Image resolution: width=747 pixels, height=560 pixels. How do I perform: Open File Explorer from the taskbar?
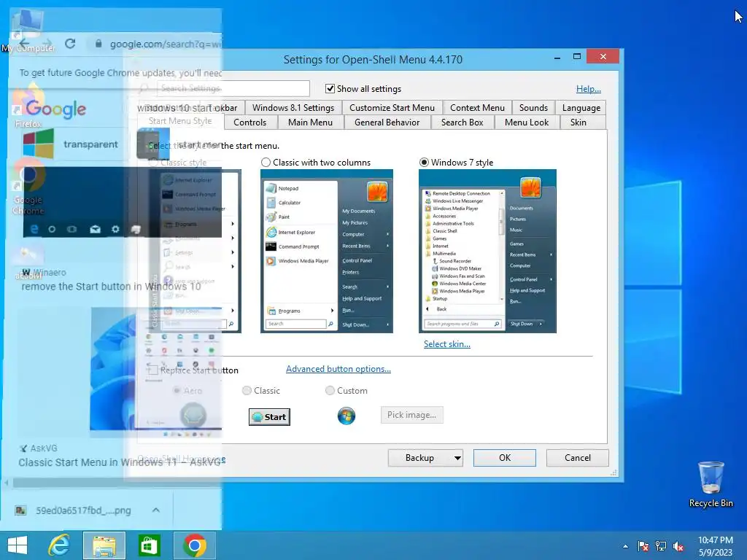pos(104,545)
